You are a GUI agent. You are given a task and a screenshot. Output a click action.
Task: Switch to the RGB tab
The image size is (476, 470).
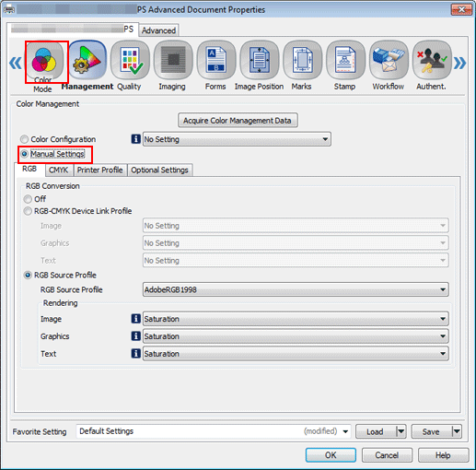(x=29, y=169)
